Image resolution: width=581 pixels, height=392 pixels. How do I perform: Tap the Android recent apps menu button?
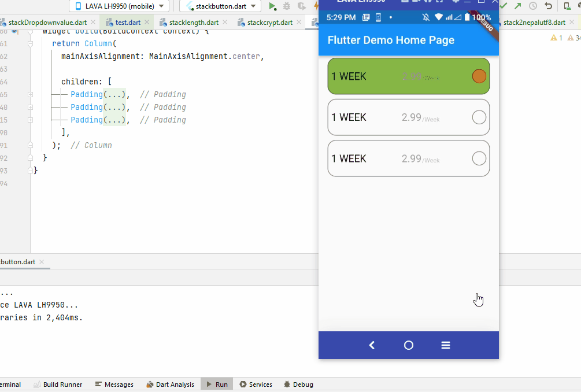tap(445, 345)
